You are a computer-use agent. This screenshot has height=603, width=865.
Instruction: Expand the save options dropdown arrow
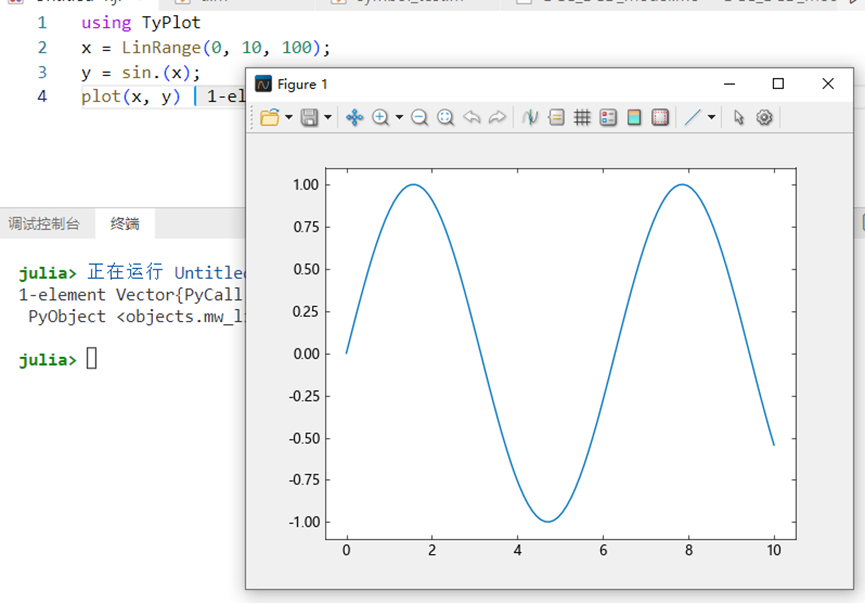point(328,117)
